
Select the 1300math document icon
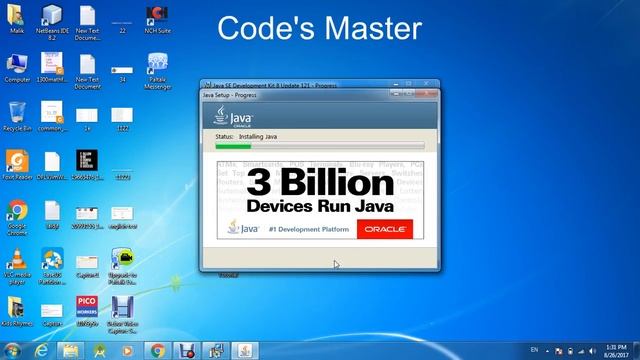51,68
